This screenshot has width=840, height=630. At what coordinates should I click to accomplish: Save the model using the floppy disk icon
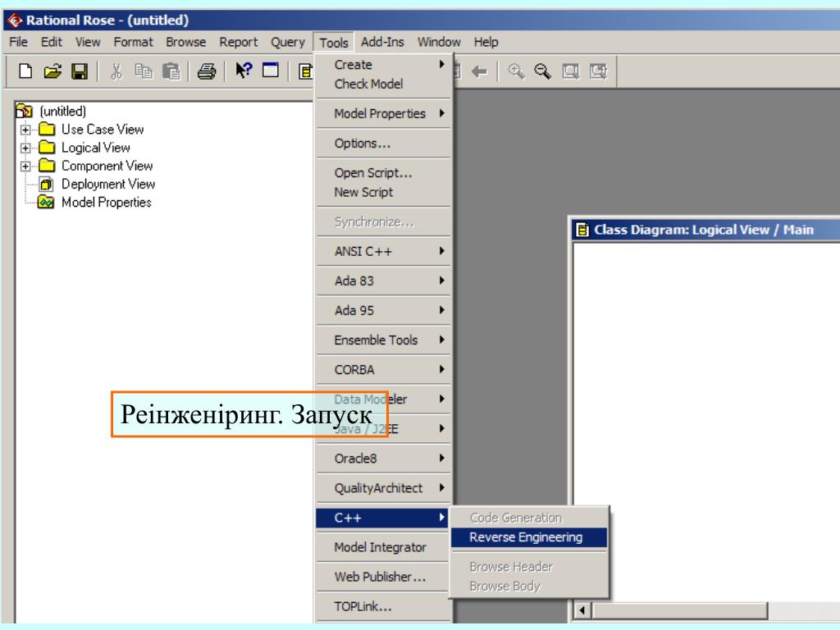[80, 71]
